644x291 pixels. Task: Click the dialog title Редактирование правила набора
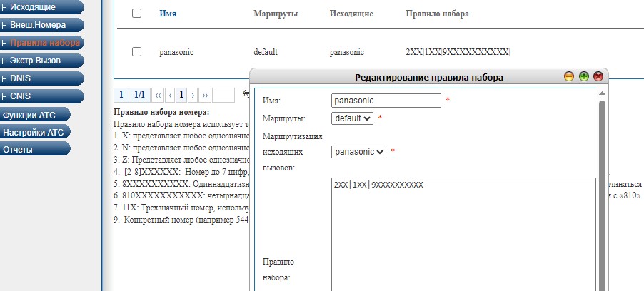(x=429, y=77)
